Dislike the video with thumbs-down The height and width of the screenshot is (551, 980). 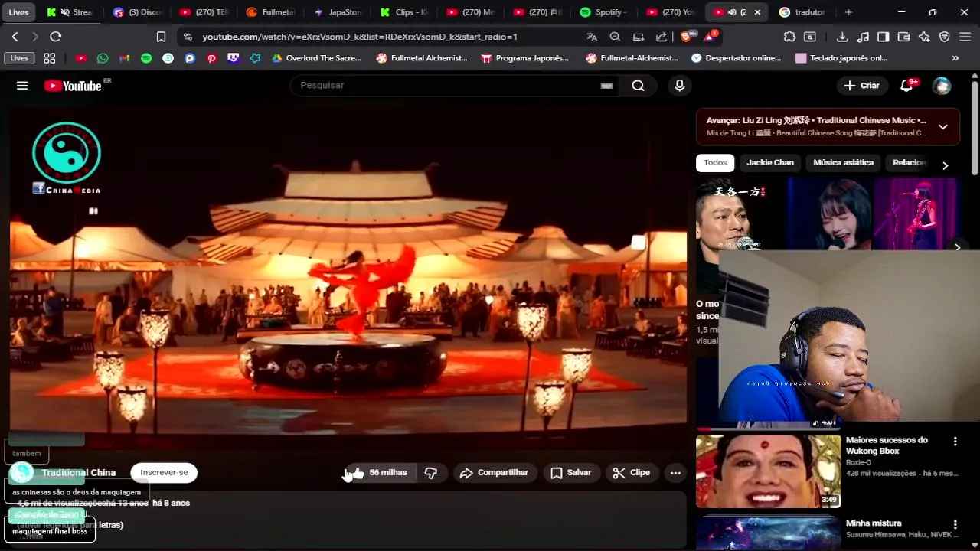click(431, 473)
